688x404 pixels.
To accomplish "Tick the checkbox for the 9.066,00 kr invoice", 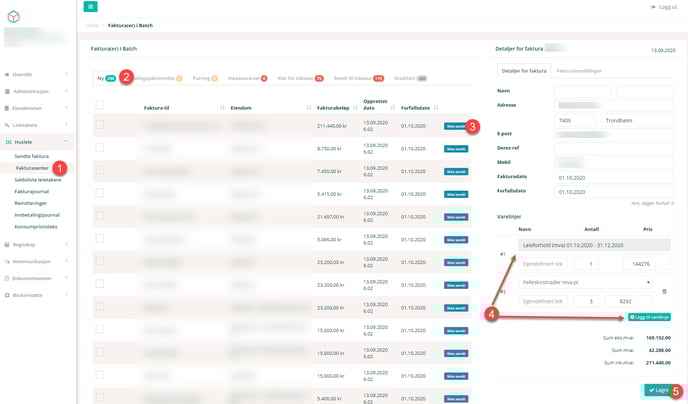I will coord(100,239).
